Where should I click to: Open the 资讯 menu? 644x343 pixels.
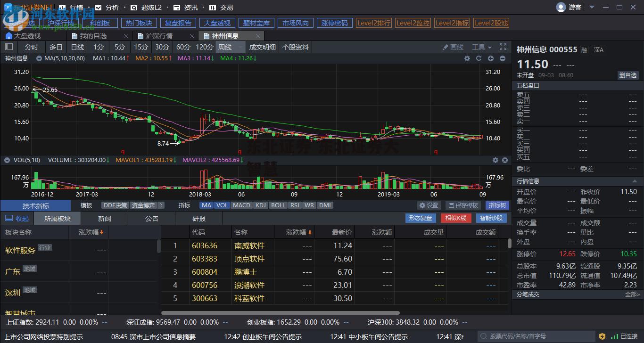[x=185, y=8]
